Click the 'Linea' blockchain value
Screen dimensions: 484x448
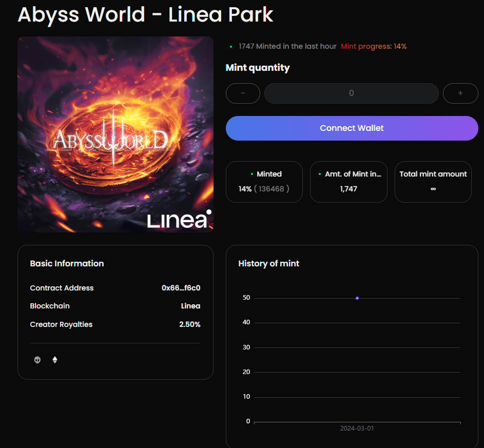190,306
